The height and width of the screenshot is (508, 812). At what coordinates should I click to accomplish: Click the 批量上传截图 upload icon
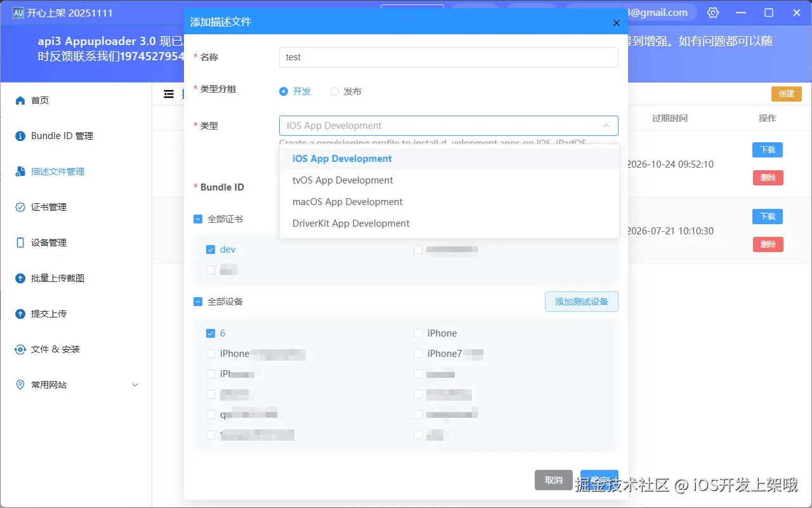20,278
